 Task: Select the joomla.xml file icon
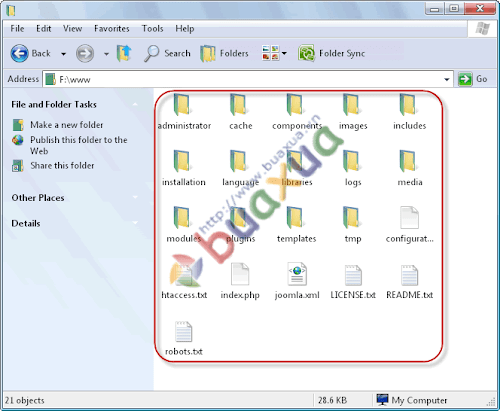tap(297, 274)
